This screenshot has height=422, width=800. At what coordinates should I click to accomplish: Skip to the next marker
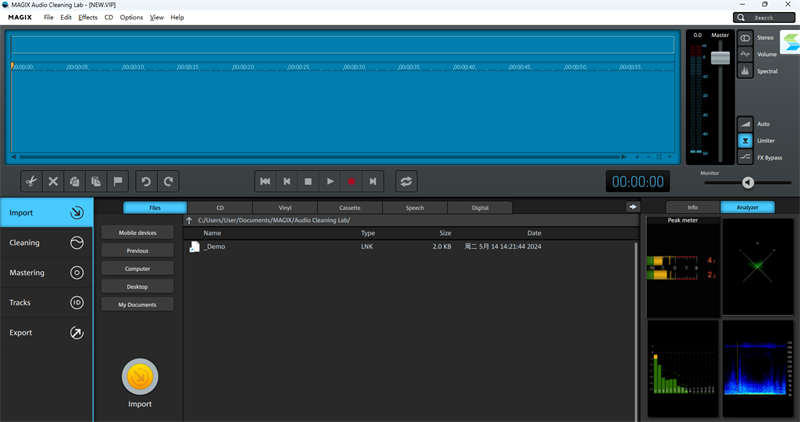tap(373, 181)
